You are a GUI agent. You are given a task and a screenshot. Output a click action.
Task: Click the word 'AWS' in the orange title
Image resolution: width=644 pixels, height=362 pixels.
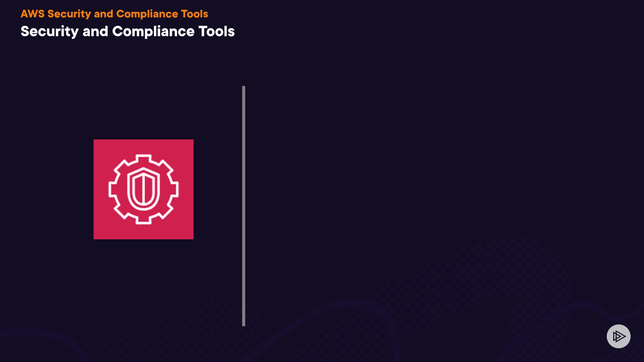[33, 14]
